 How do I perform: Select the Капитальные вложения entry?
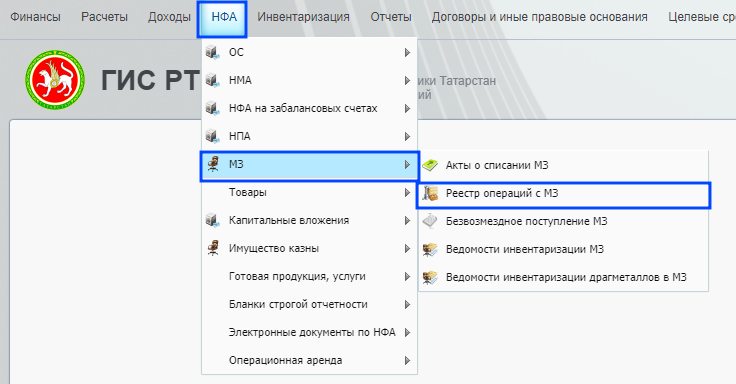tap(309, 221)
